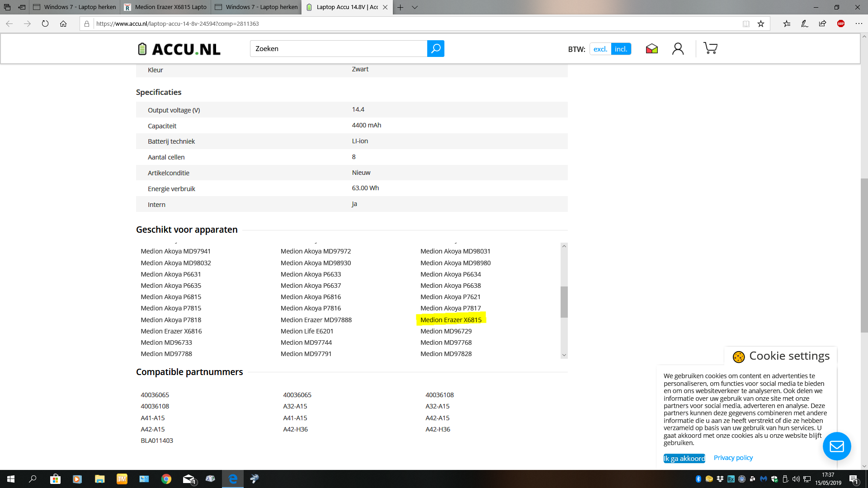Open the notification action center
The image size is (868, 488).
coord(854,479)
